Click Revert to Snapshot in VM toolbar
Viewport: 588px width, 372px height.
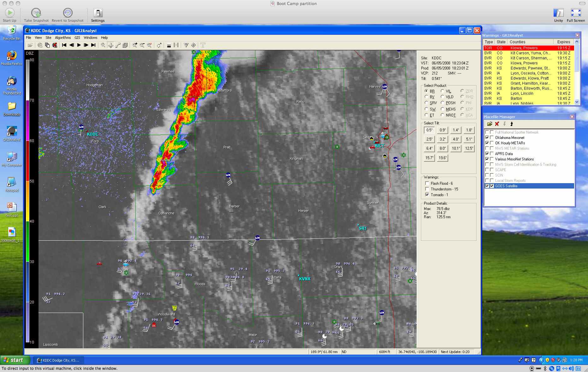68,15
